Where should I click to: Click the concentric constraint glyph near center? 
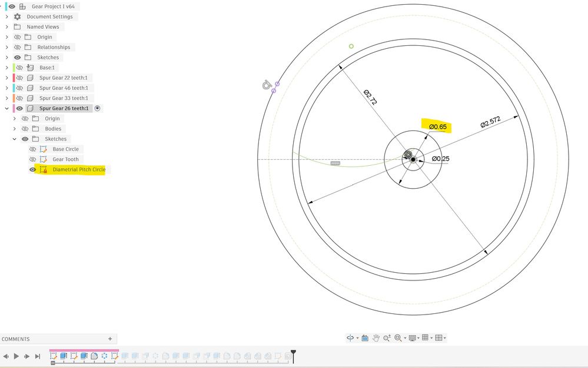coord(408,154)
